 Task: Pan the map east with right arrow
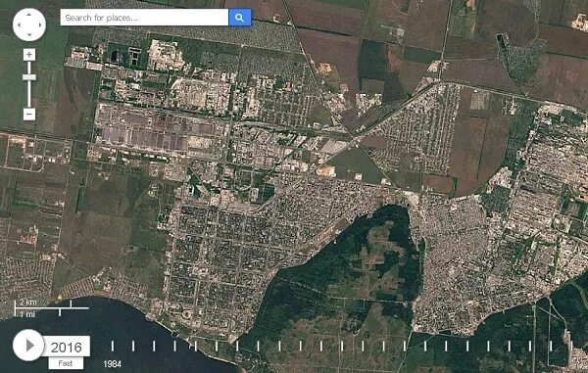pyautogui.click(x=39, y=24)
